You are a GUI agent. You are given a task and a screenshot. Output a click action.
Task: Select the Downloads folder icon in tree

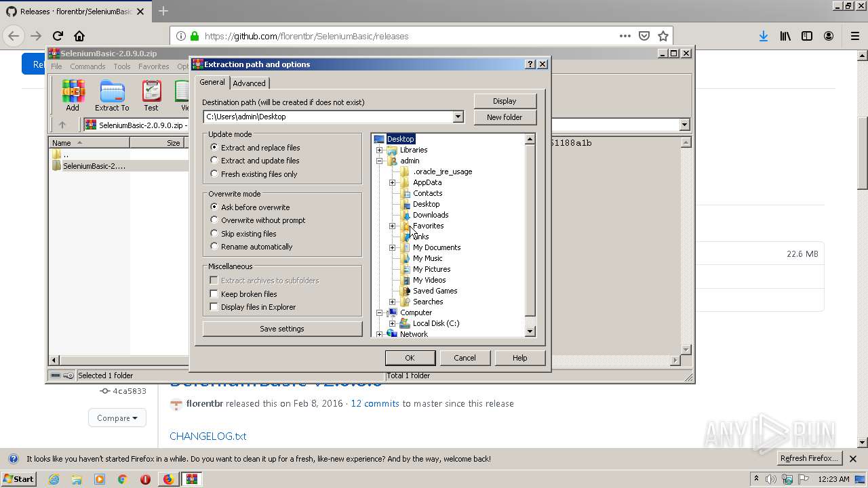coord(406,215)
